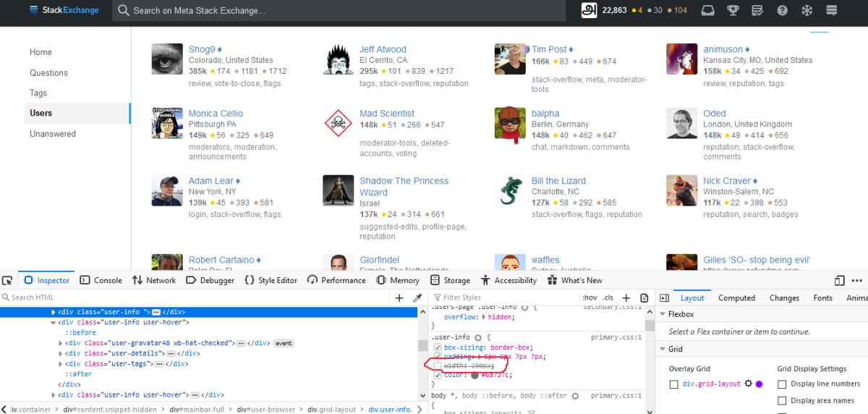This screenshot has height=414, width=868.
Task: Expand the user-gravatar48 div node
Action: 61,343
